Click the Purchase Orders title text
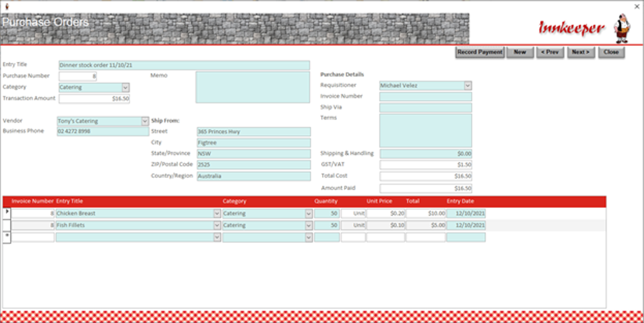The height and width of the screenshot is (323, 644). (45, 22)
